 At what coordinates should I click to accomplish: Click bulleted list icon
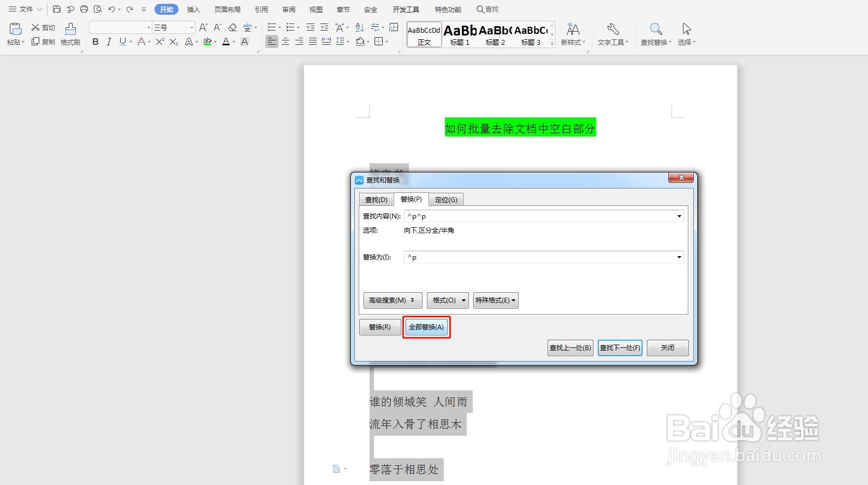point(272,27)
